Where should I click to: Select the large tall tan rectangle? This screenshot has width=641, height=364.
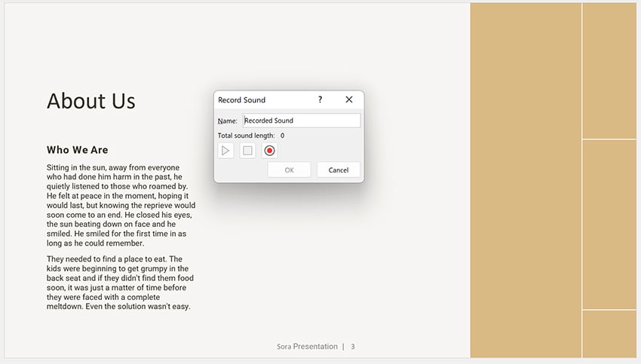[x=526, y=181]
